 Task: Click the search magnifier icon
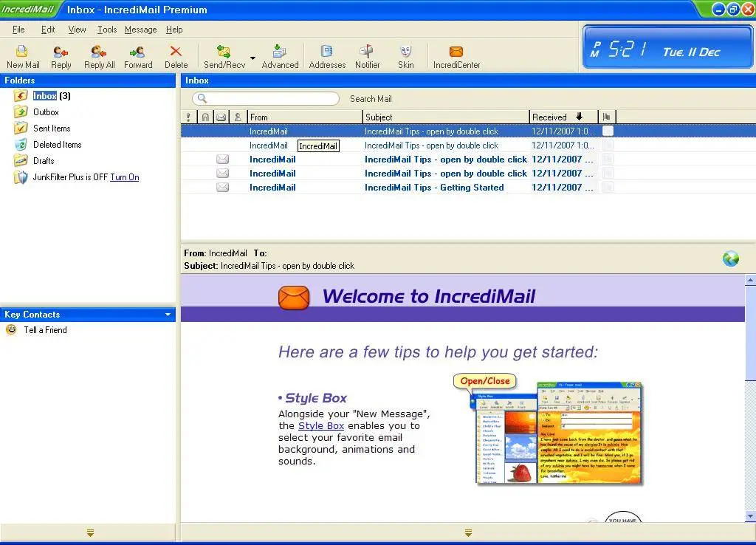[202, 98]
